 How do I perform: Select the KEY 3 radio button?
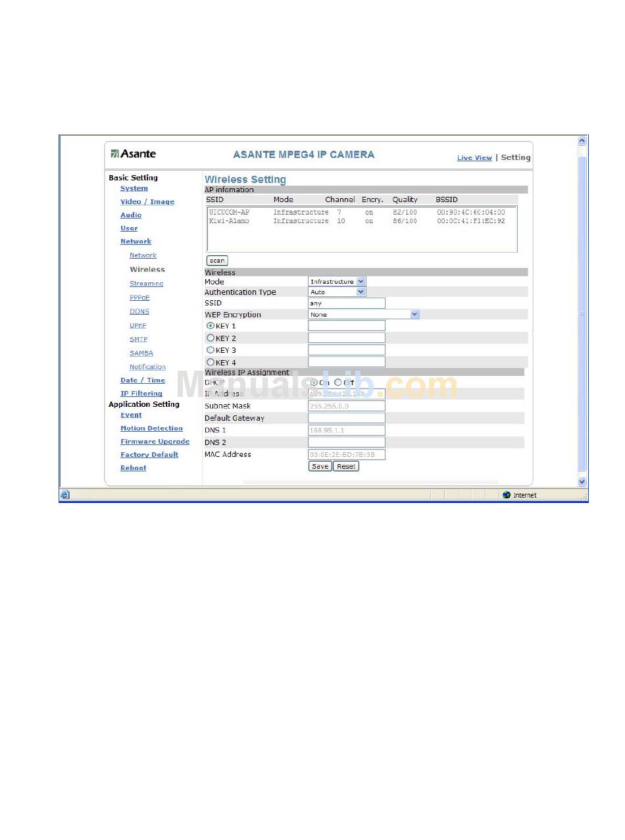(x=211, y=350)
